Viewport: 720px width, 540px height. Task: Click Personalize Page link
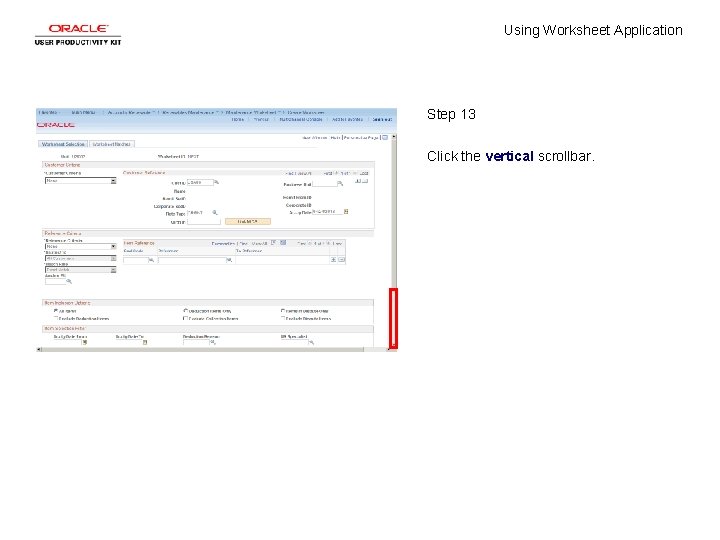click(x=361, y=138)
